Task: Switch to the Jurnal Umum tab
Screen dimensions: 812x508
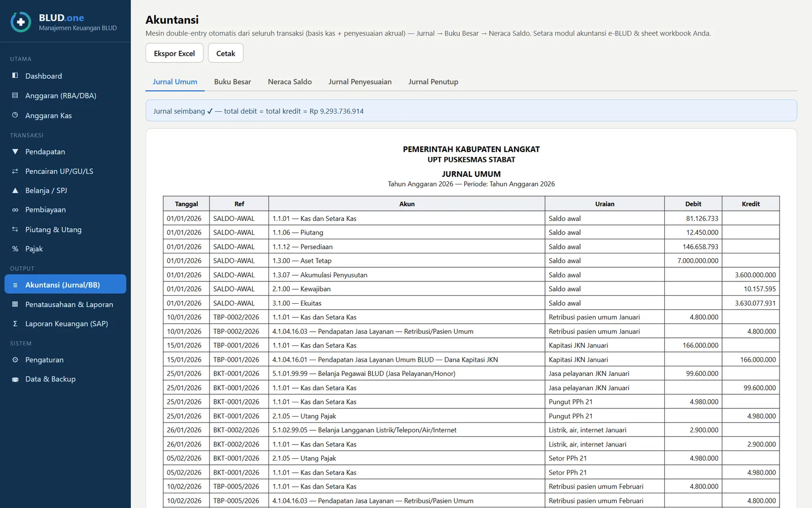Action: tap(175, 82)
